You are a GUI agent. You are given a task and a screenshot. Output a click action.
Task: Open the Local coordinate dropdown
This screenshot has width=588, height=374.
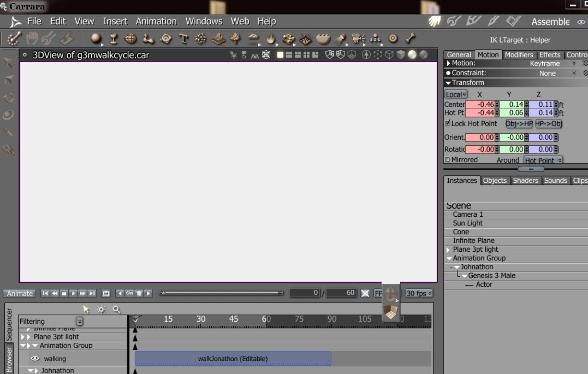pyautogui.click(x=456, y=95)
